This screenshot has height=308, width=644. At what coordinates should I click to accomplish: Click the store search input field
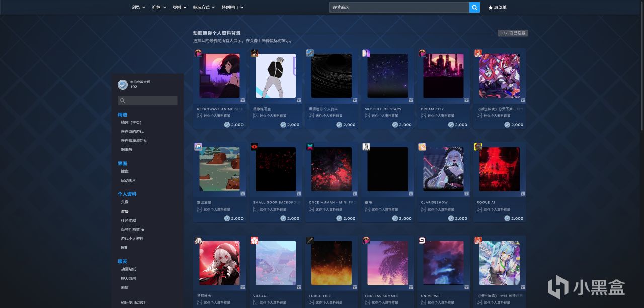pos(399,7)
